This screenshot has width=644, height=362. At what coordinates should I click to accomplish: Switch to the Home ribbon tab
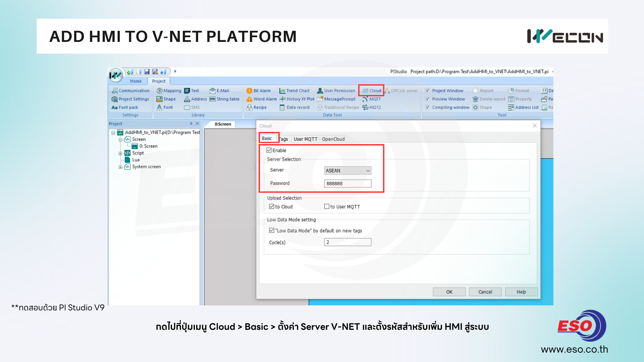click(136, 81)
